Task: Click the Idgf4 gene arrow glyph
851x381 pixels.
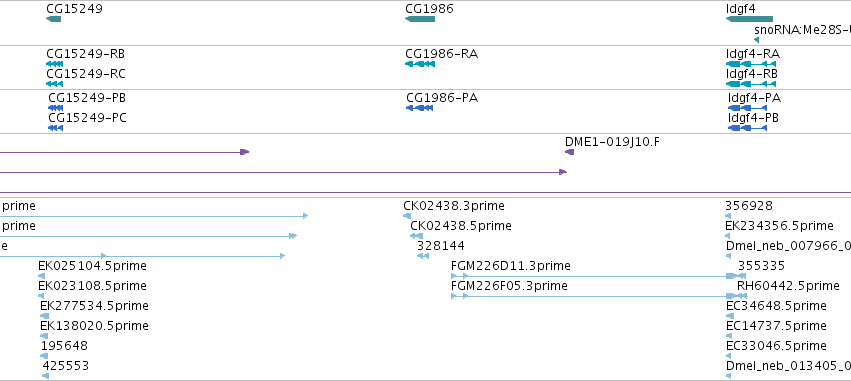Action: pos(750,19)
